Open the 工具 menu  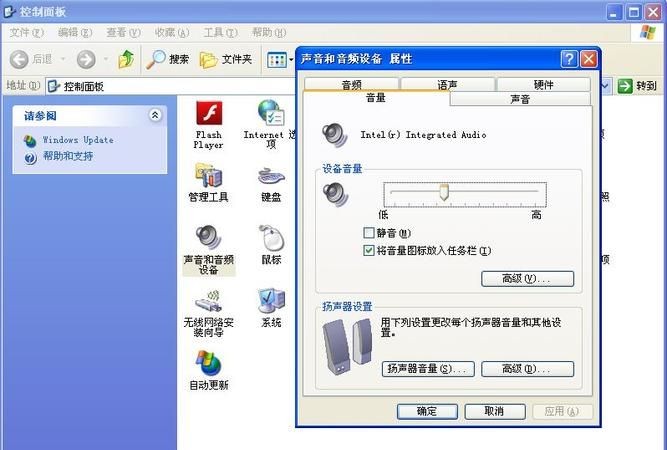click(220, 33)
